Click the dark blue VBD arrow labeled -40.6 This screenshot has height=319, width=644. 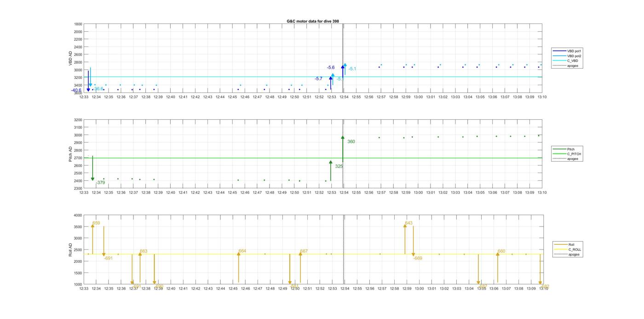pyautogui.click(x=88, y=81)
